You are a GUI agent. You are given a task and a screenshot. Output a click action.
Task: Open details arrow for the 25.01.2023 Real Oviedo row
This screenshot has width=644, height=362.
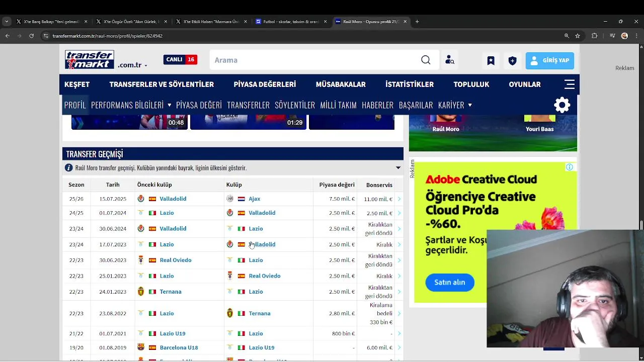(x=399, y=276)
